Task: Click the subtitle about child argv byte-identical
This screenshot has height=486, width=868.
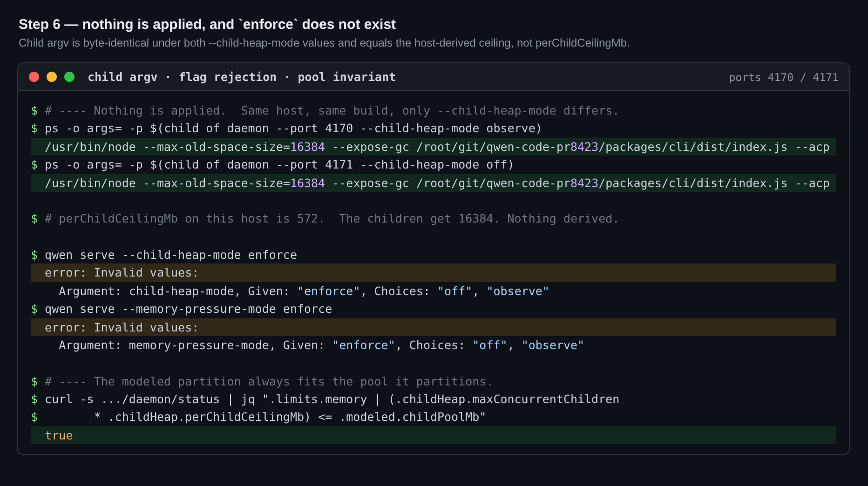Action: coord(324,43)
